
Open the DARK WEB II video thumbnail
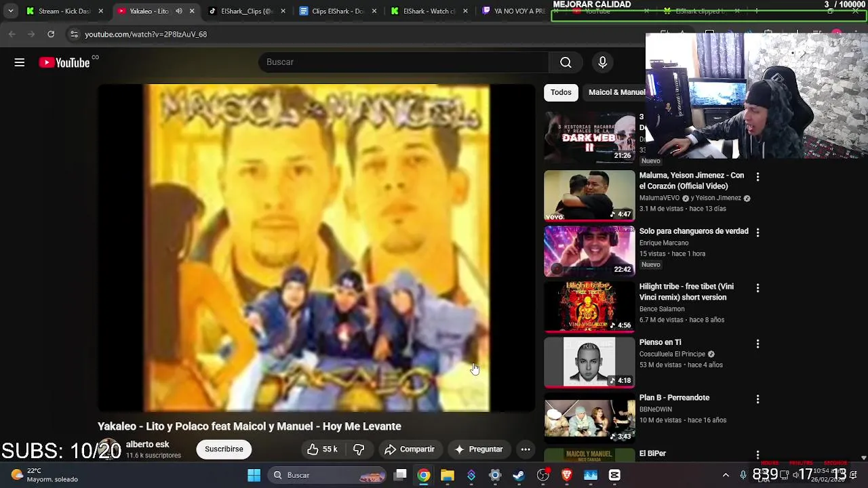point(589,138)
